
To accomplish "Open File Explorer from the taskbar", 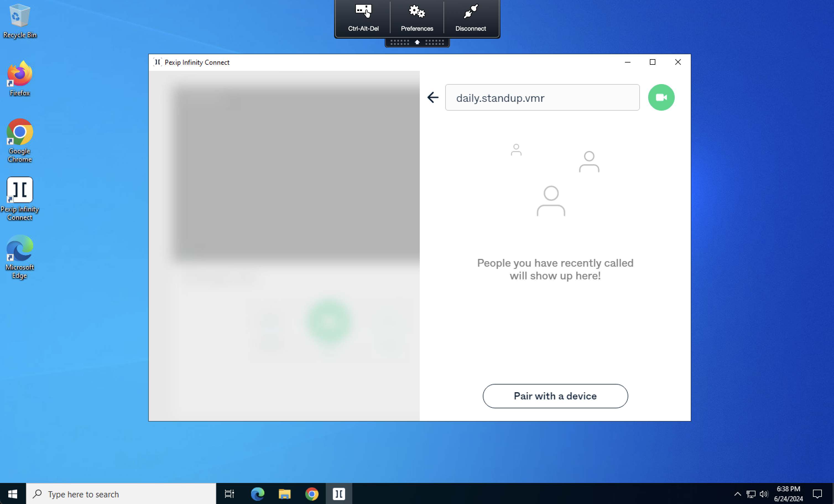I will pos(284,494).
